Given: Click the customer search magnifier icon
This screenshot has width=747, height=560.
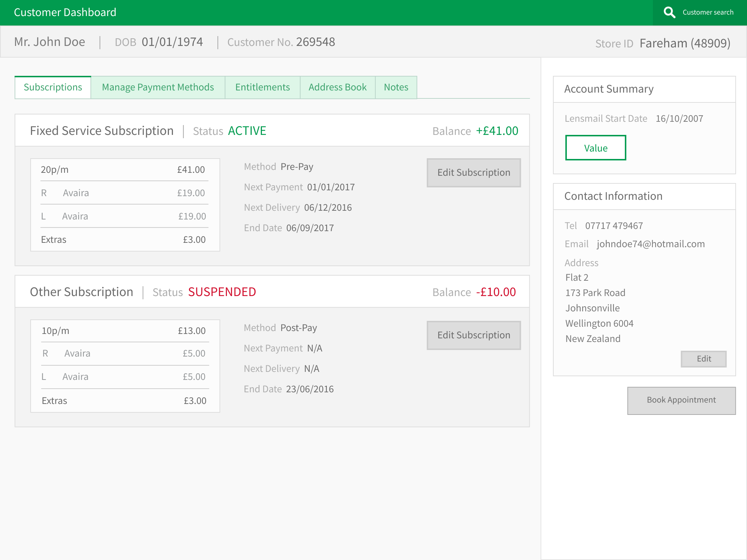Looking at the screenshot, I should [669, 12].
